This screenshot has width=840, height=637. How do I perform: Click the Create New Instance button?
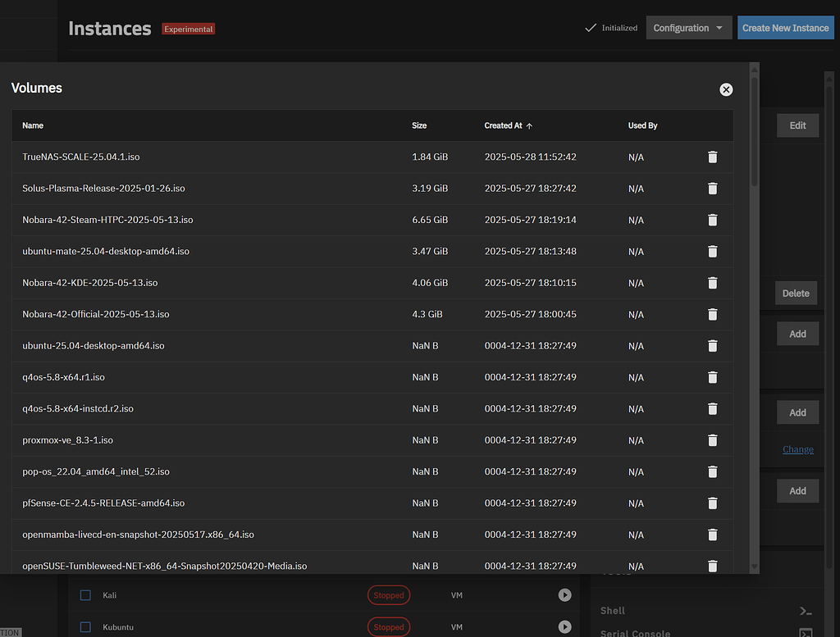tap(785, 27)
